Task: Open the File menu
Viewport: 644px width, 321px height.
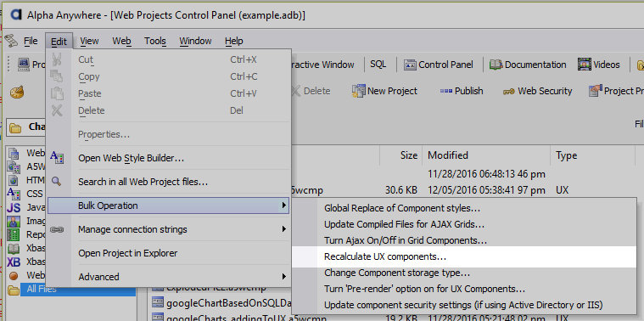Action: pyautogui.click(x=31, y=41)
